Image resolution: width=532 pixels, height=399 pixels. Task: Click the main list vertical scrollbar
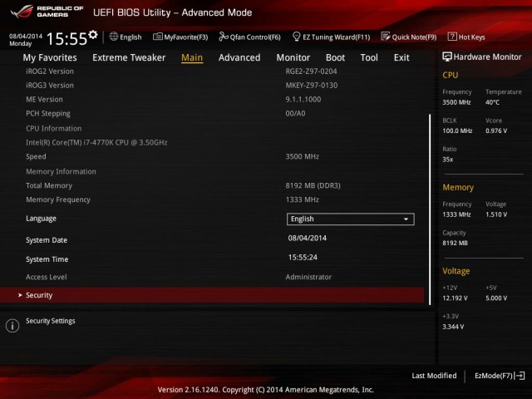(430, 209)
